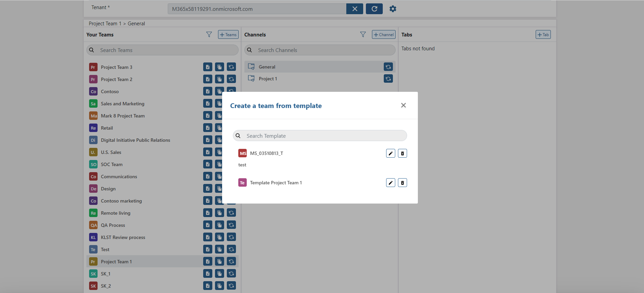Create template from Digital Initiative Public Relations
Screen dimensions: 644x293
(208, 140)
